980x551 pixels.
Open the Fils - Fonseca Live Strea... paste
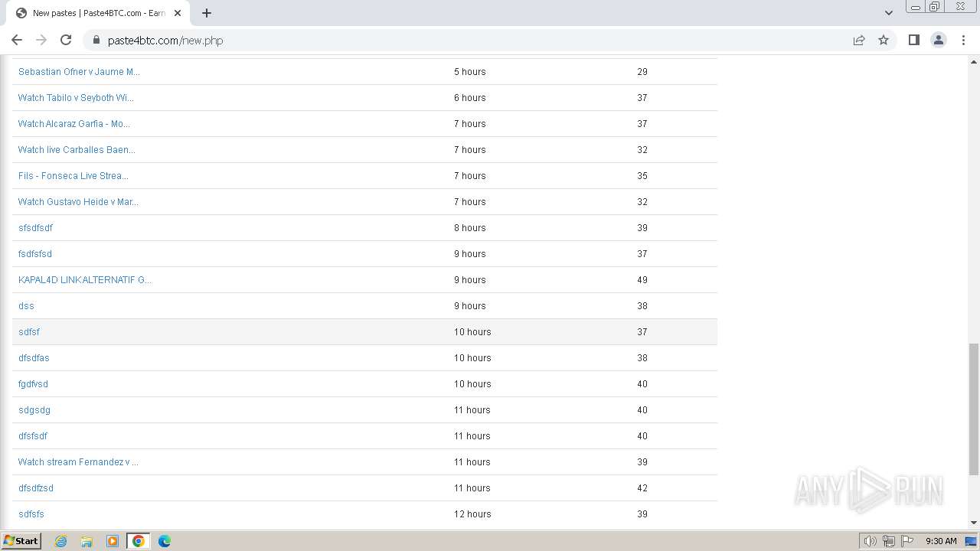[73, 176]
